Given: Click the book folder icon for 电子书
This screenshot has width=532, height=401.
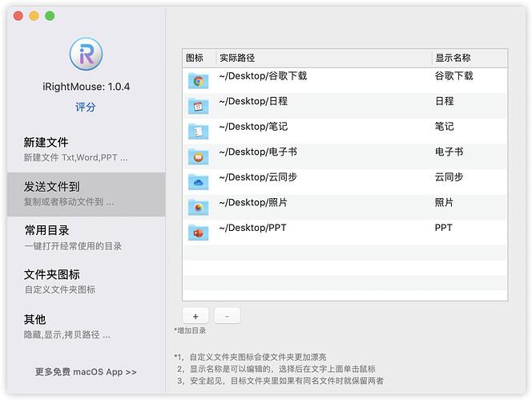Looking at the screenshot, I should (198, 156).
